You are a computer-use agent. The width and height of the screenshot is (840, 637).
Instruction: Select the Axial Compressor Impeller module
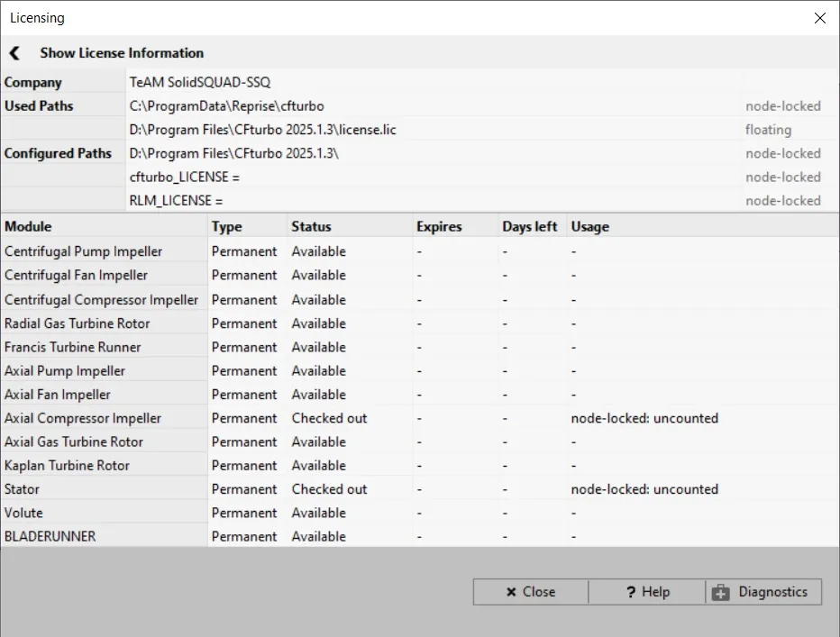[x=83, y=418]
